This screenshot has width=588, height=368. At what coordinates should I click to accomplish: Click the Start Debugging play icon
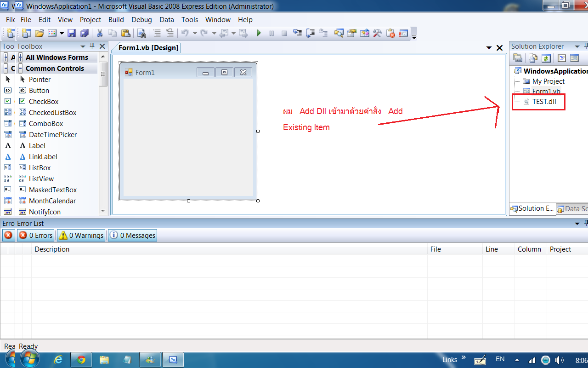[x=259, y=33]
